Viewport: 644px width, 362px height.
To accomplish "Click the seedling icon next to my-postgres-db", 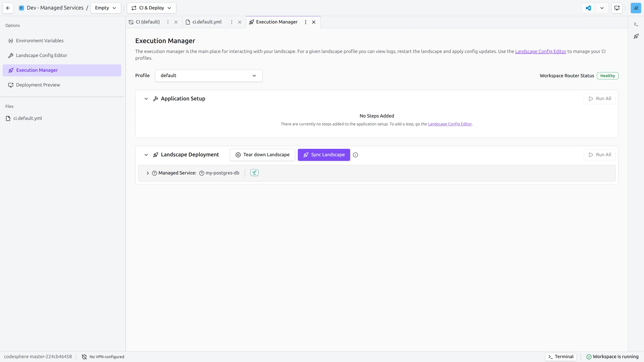I will click(x=254, y=172).
